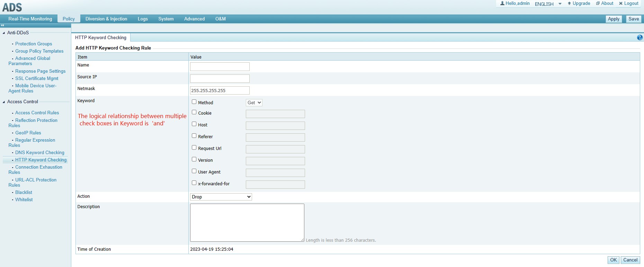Tick the Request Url checkbox
Viewport: 644px width, 267px height.
coord(194,148)
